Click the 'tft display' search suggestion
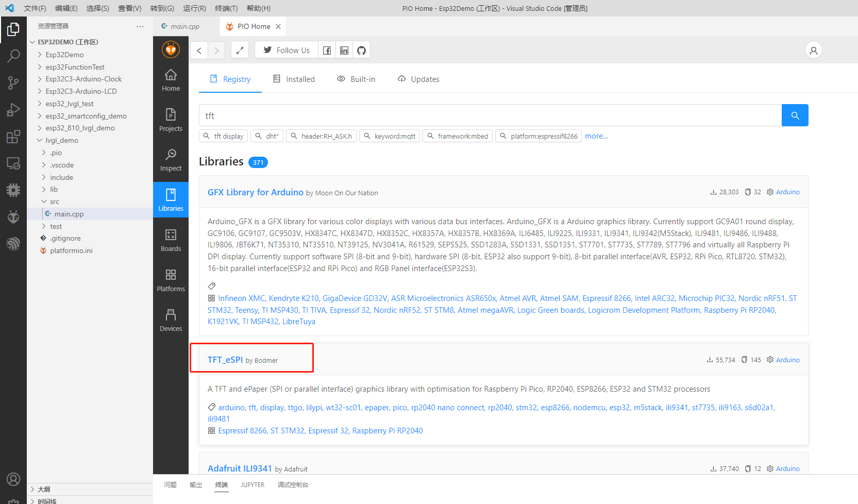 pos(223,136)
